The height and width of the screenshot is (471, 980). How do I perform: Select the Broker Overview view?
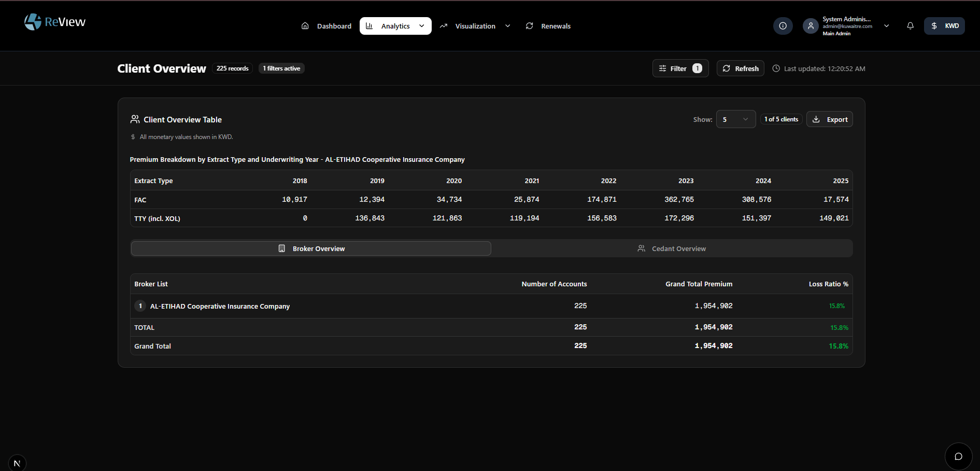click(310, 248)
